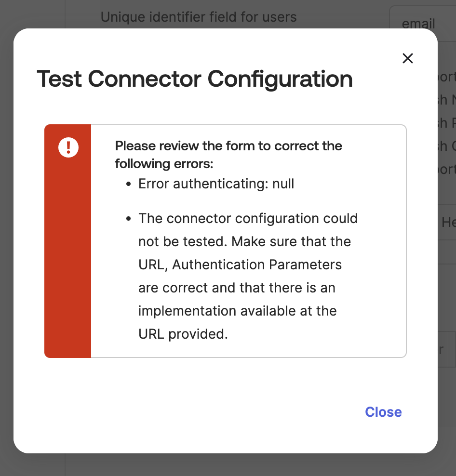
Task: Click the 'URL provided.' closing line
Action: 183,334
